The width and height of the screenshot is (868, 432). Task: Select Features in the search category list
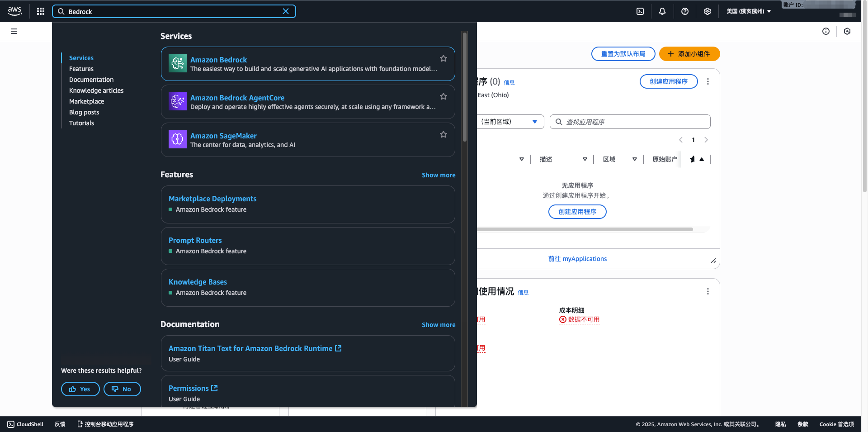coord(81,69)
